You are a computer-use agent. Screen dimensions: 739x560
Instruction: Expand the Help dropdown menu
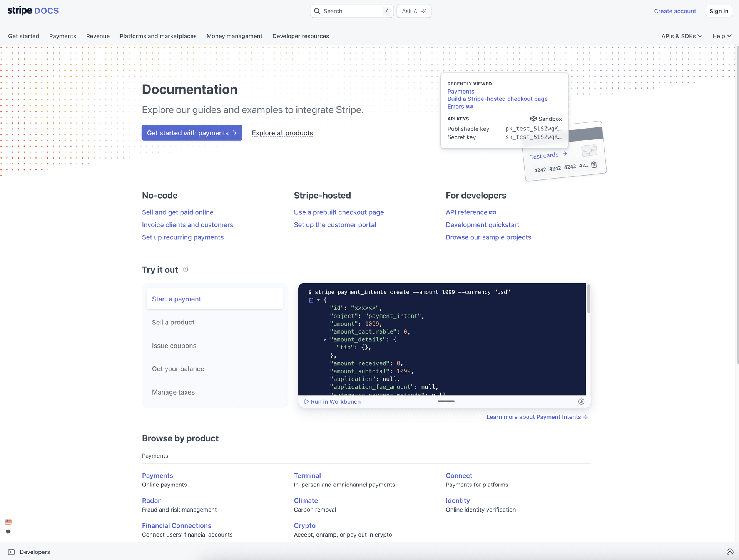point(722,36)
